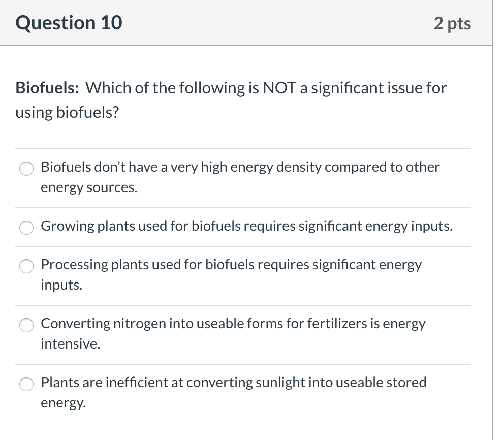Click the Question 10 header text
Image resolution: width=504 pixels, height=440 pixels.
68,22
